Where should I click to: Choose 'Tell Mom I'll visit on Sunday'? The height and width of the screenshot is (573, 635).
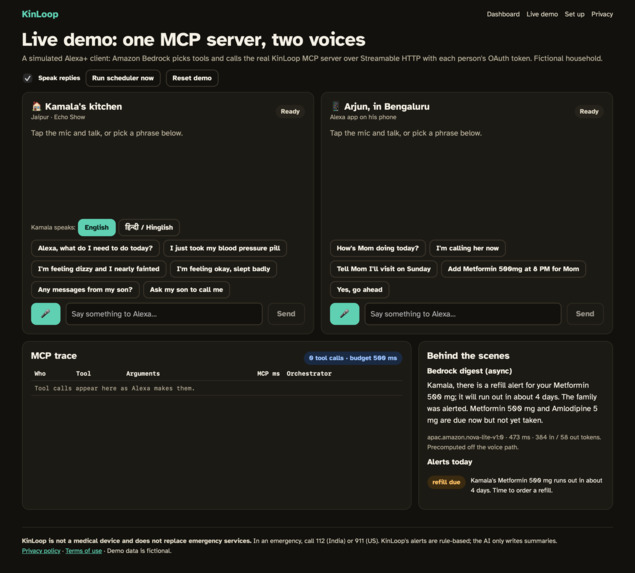click(384, 269)
